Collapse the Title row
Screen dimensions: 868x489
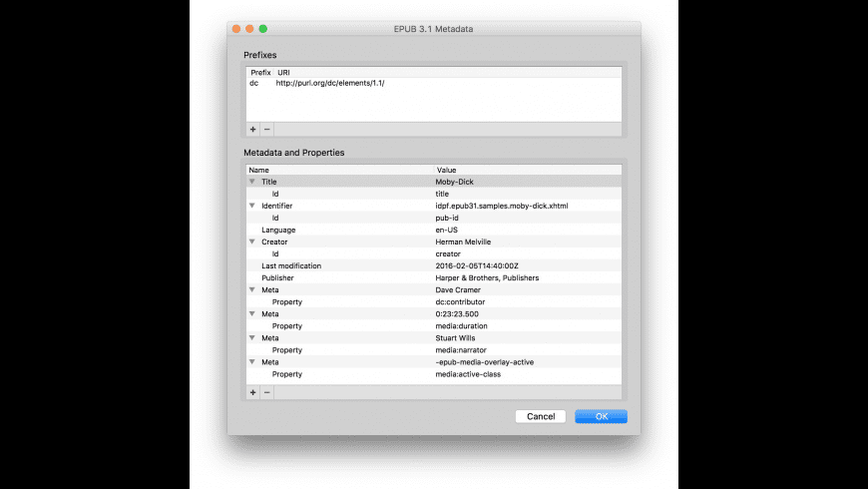[x=252, y=182]
